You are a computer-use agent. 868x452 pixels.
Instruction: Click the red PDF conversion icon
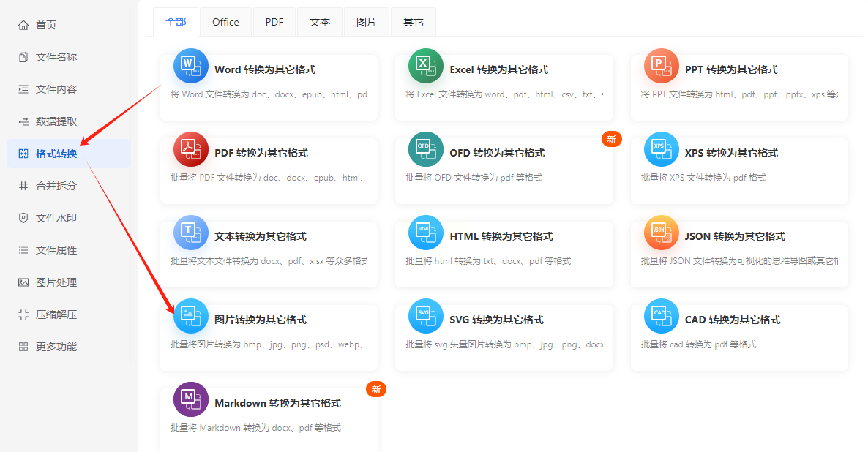coord(190,150)
